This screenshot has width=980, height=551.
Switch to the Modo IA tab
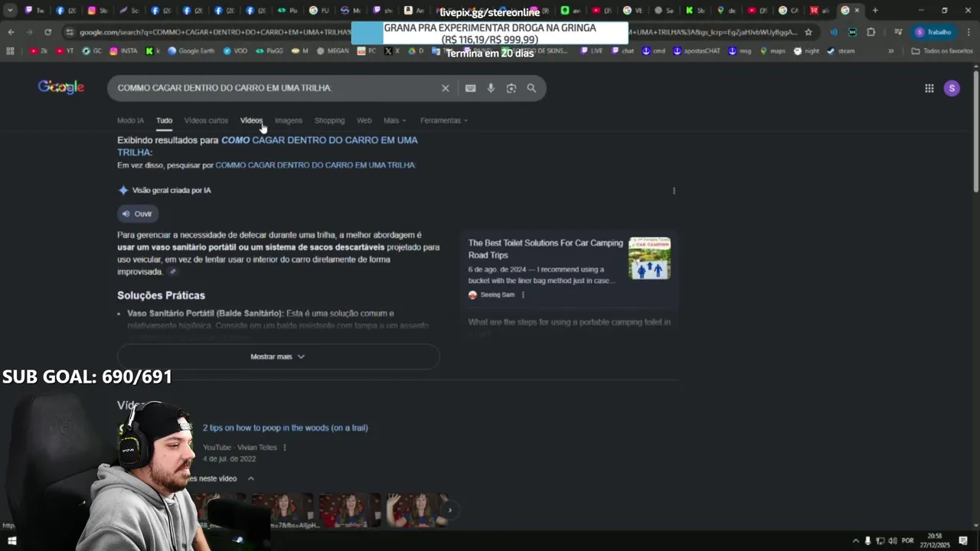(130, 121)
